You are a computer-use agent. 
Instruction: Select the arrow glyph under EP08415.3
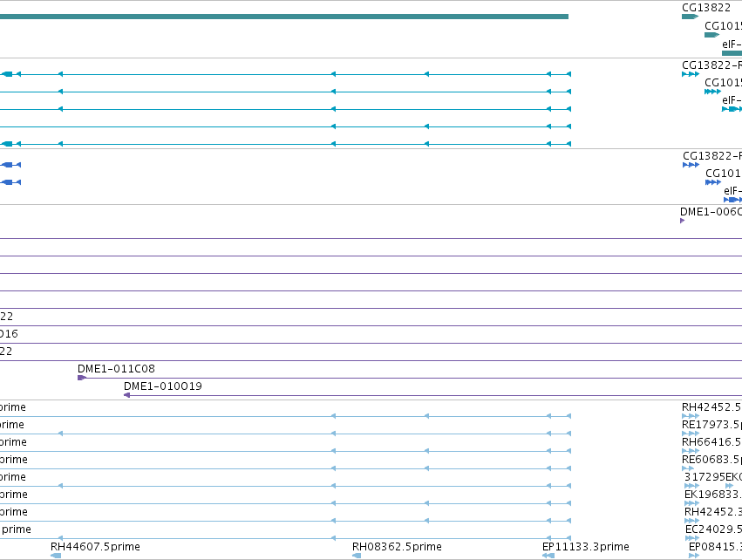point(694,556)
